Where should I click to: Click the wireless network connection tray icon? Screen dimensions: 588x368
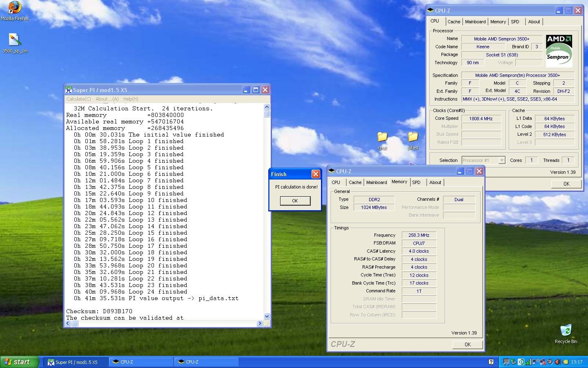(x=536, y=362)
